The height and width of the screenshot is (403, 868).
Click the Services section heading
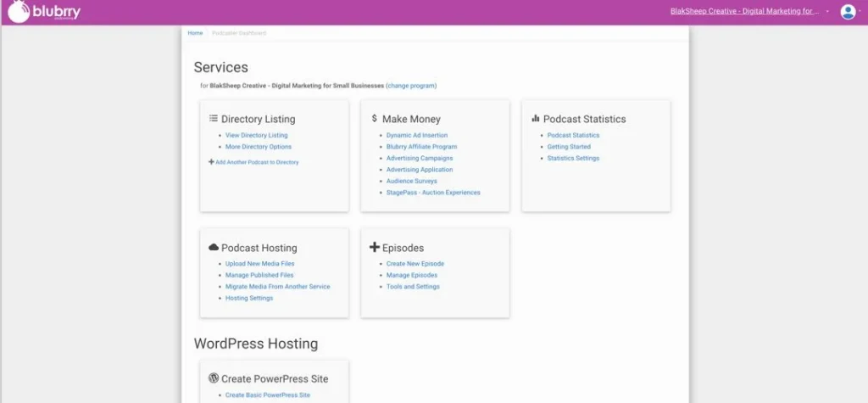[x=221, y=67]
